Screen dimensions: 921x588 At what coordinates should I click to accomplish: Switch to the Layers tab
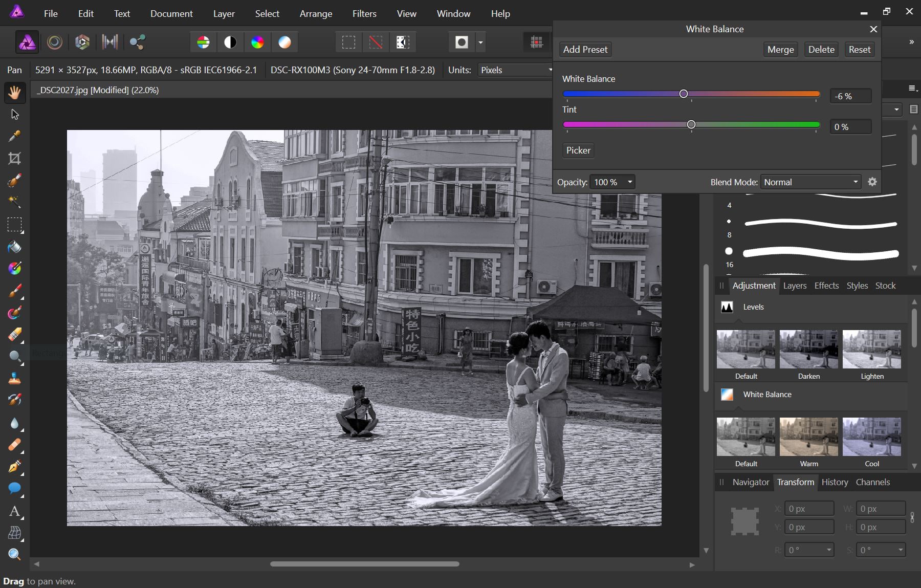click(794, 286)
